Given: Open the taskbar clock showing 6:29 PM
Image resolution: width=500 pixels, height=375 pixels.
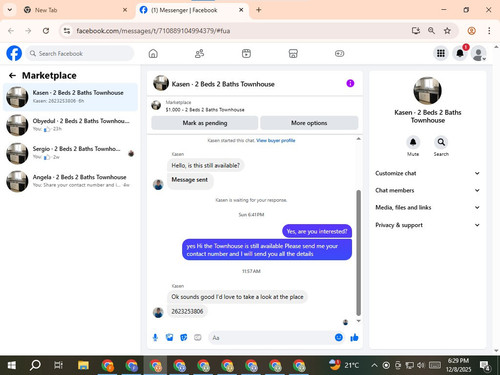Looking at the screenshot, I should coord(458,365).
